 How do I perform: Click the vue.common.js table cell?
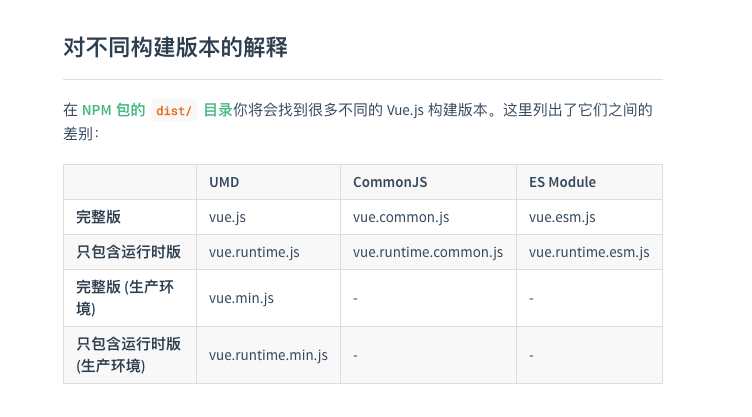click(428, 217)
